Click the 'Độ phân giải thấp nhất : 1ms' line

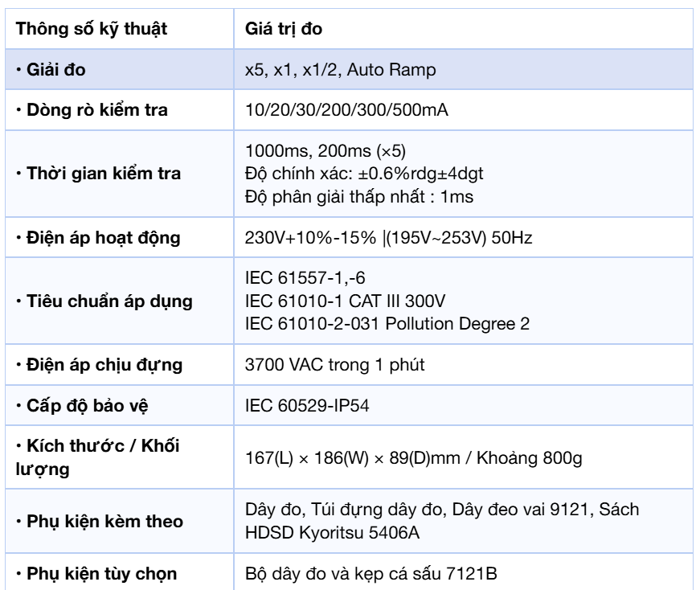point(359,196)
